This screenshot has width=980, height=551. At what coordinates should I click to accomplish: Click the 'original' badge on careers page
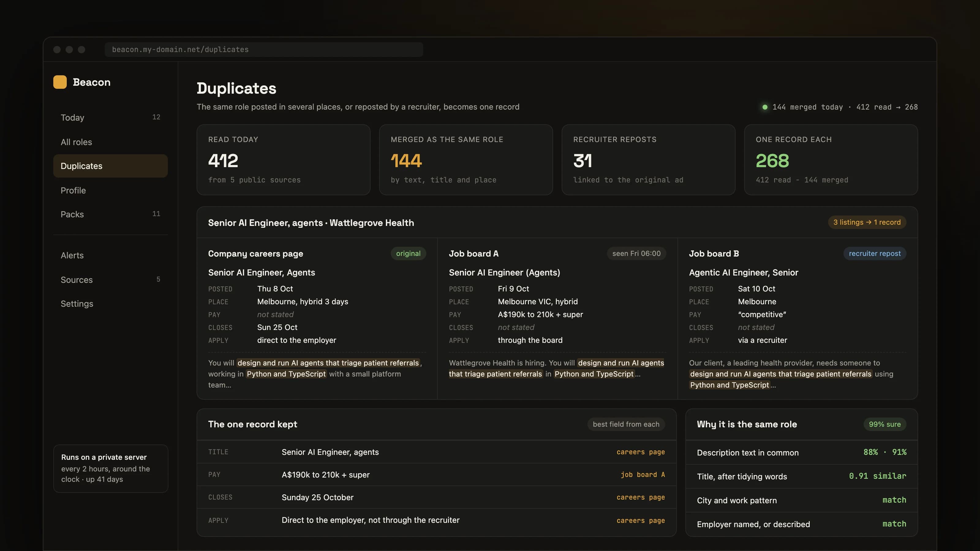pos(408,253)
